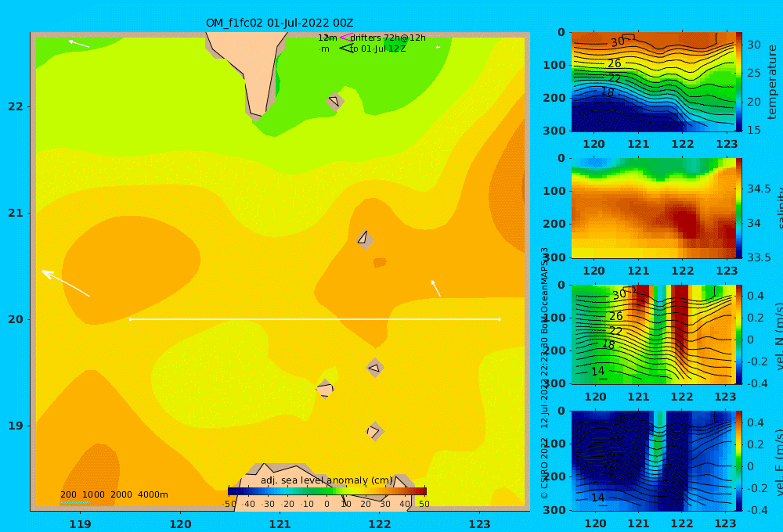Click latitude label 22 on the map axis
The image size is (783, 532).
pos(16,106)
